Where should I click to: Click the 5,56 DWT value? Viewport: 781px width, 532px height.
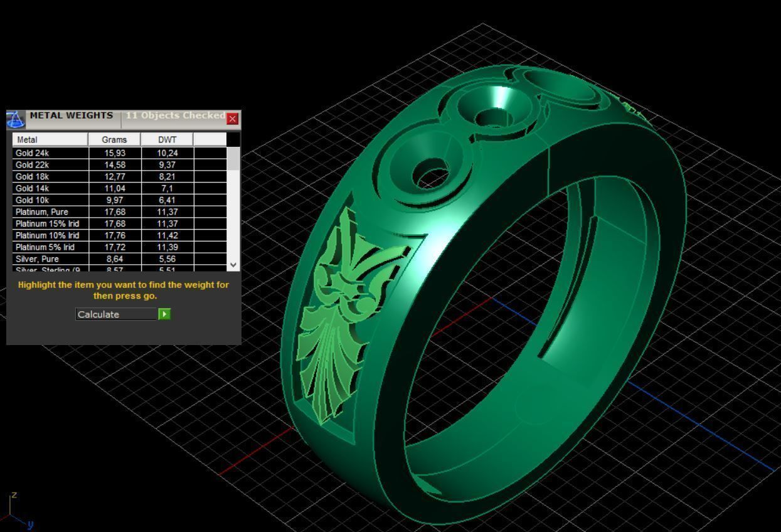167,259
